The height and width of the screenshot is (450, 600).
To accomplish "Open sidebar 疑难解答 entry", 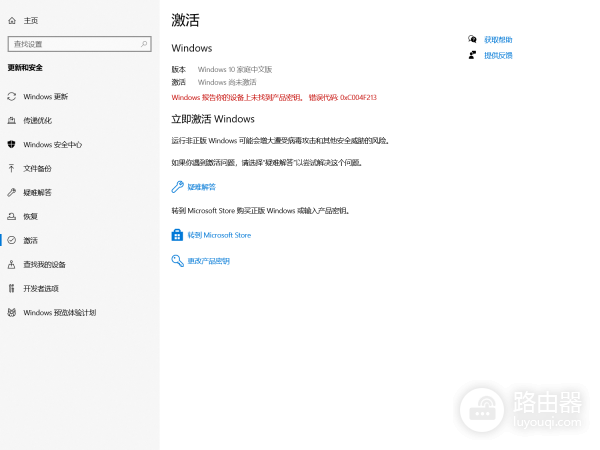I will click(37, 192).
